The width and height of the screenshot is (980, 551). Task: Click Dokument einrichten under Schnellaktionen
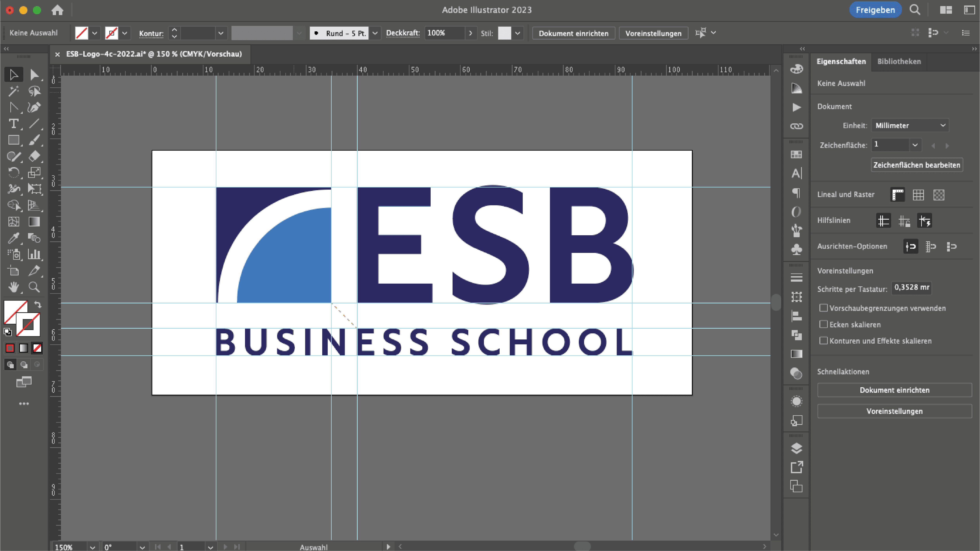(894, 390)
